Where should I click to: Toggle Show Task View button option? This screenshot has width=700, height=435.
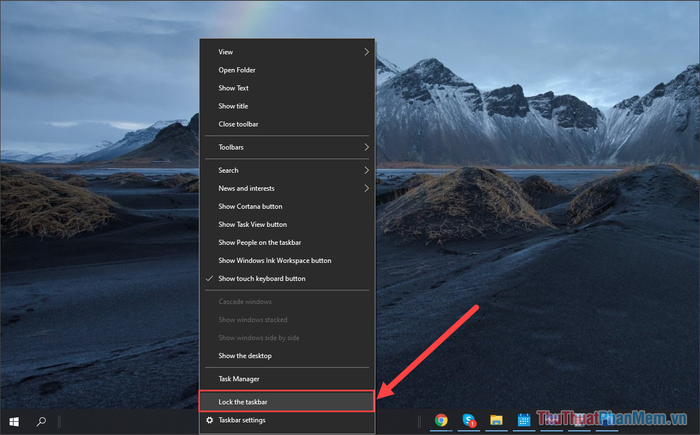pyautogui.click(x=287, y=224)
